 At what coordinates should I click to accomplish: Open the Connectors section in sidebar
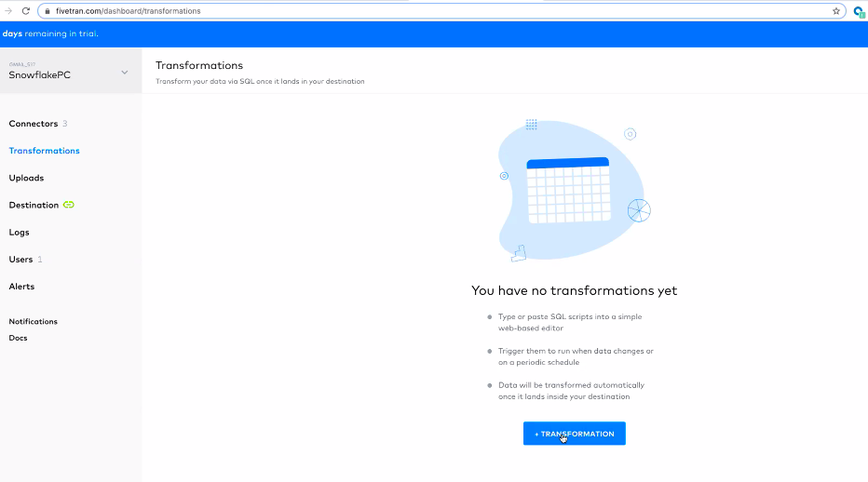pos(34,124)
